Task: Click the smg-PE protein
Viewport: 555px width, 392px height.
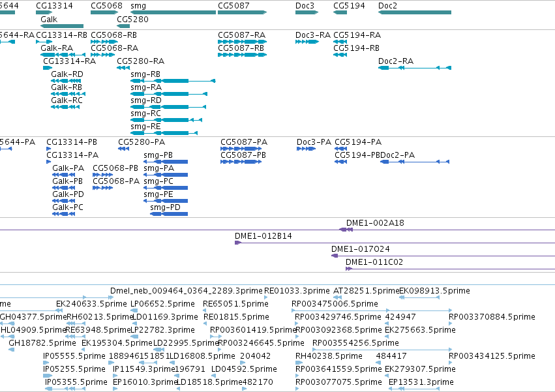Action: coord(166,201)
